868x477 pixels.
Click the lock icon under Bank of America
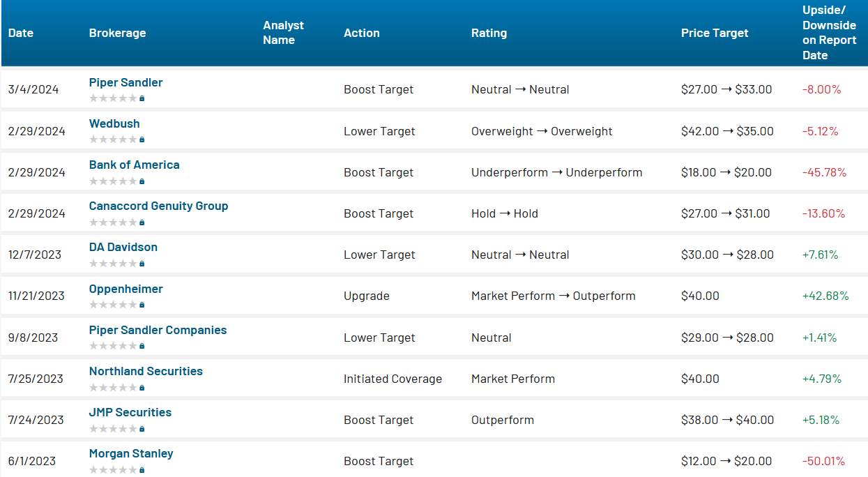(x=142, y=181)
